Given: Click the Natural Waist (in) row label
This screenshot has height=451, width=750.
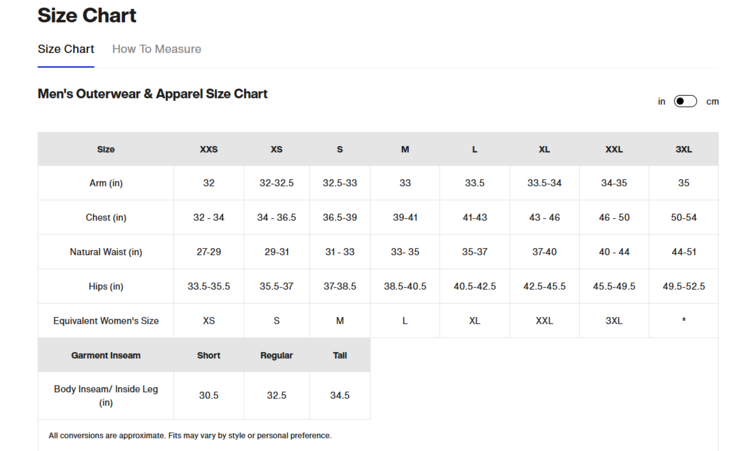Looking at the screenshot, I should coord(105,252).
